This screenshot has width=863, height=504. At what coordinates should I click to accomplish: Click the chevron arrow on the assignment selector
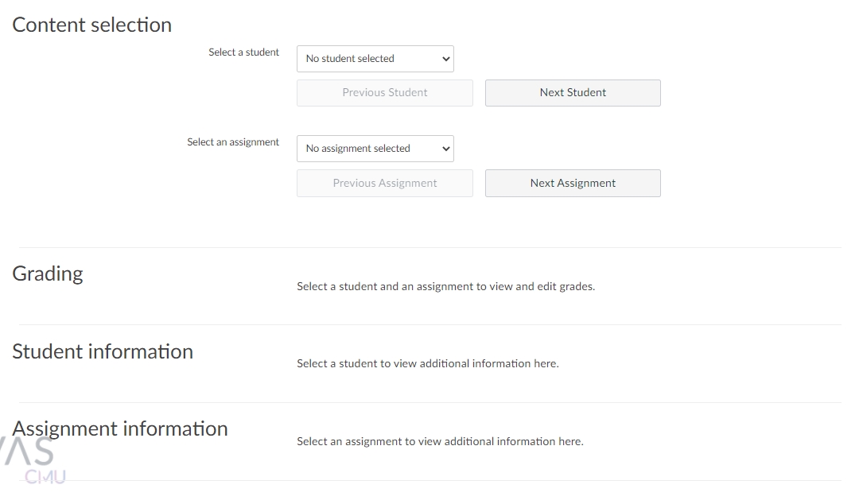pos(445,149)
